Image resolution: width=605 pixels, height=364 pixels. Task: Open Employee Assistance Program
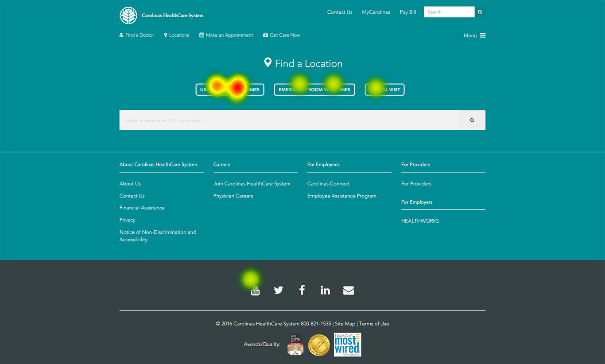(342, 196)
